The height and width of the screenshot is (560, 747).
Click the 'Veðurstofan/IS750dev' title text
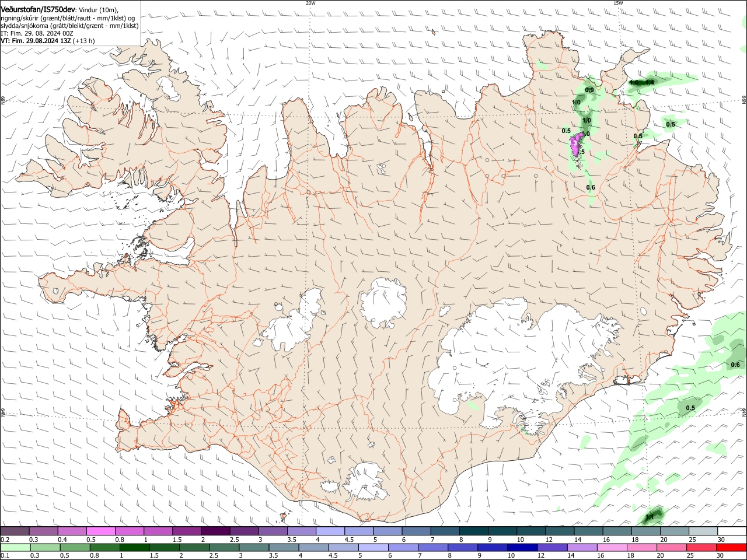tap(37, 10)
